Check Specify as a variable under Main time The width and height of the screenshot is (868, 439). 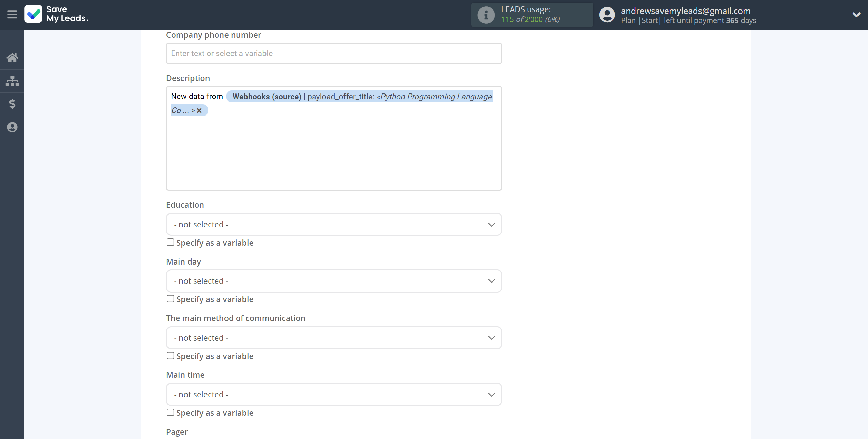[x=171, y=413]
